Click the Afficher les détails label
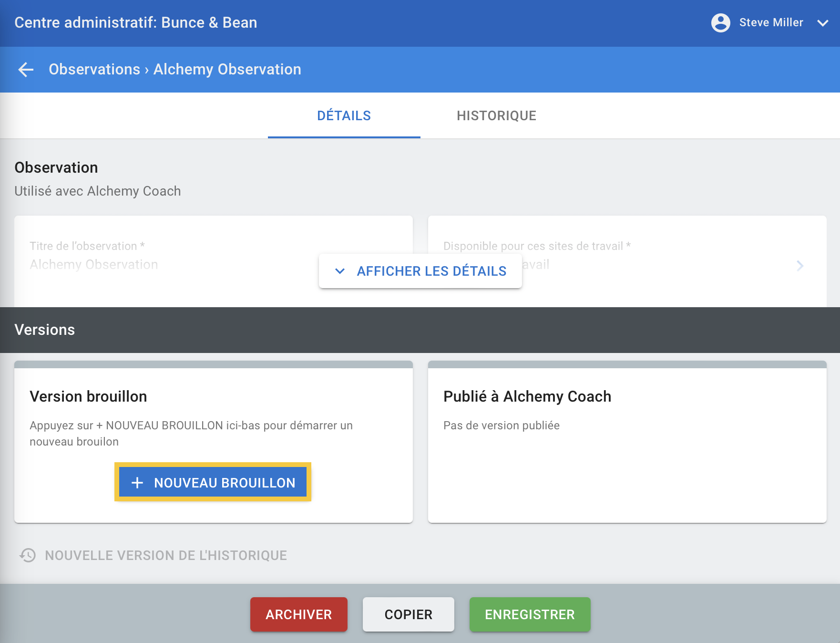This screenshot has height=643, width=840. pyautogui.click(x=431, y=271)
